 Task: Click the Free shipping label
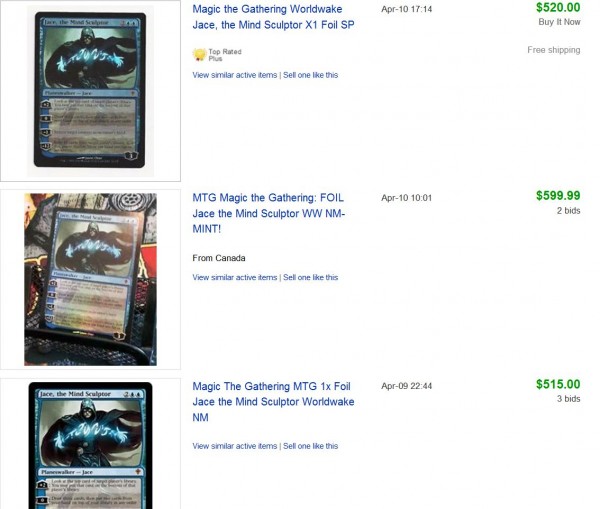click(554, 50)
